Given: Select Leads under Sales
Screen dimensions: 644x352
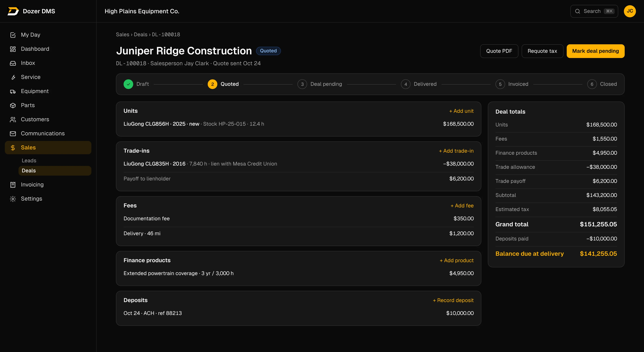Looking at the screenshot, I should click(x=55, y=161).
